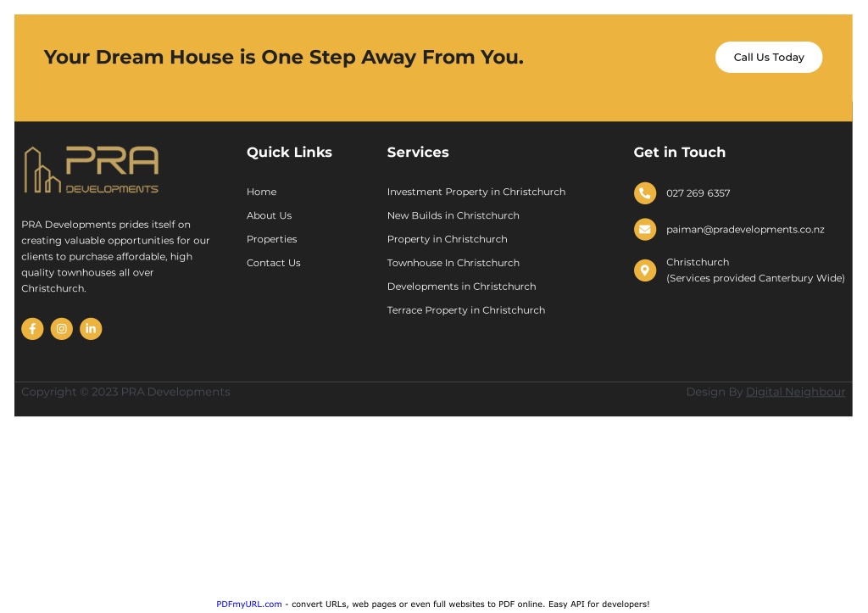Open the Contact Us link

click(274, 263)
